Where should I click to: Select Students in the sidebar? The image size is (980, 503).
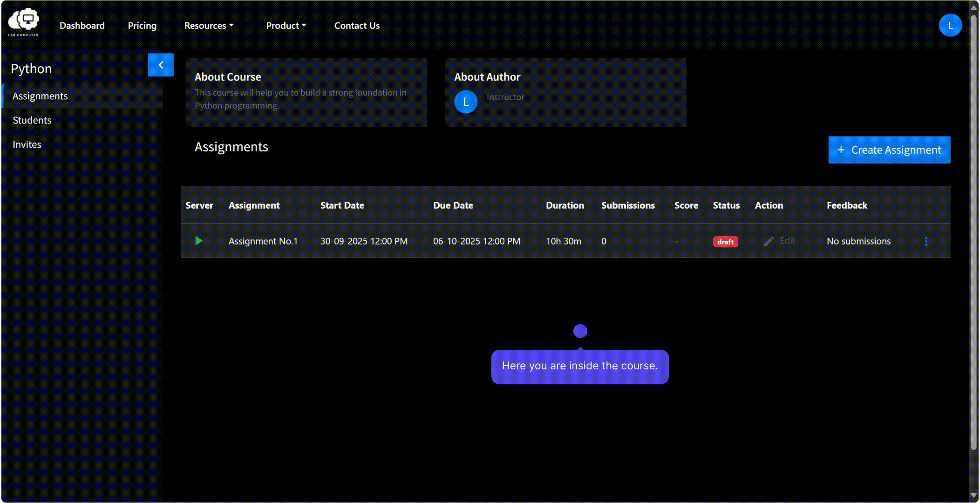pos(82,120)
